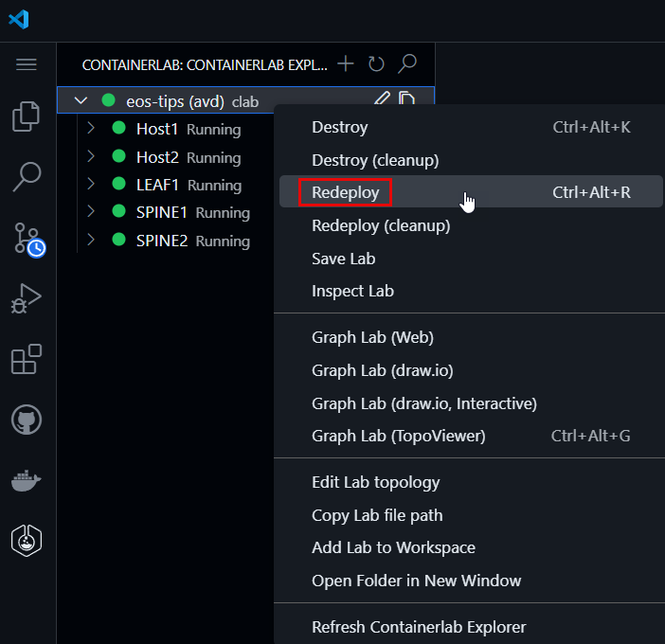
Task: Select the Host2 Running row
Action: pos(166,157)
